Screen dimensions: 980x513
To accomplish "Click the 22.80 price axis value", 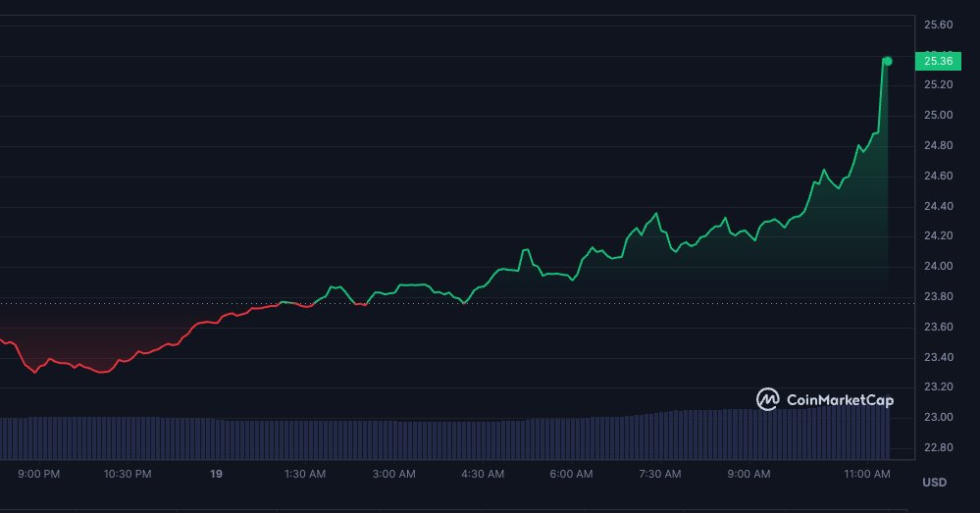I will coord(938,447).
